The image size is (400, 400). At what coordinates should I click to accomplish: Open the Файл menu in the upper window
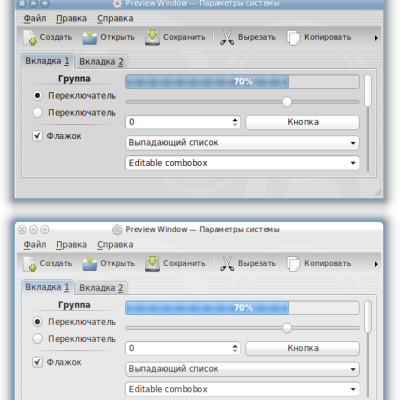click(x=35, y=18)
